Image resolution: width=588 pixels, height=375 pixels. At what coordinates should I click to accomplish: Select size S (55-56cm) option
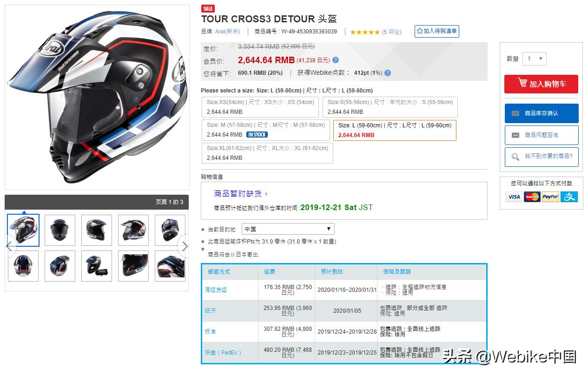[x=390, y=107]
